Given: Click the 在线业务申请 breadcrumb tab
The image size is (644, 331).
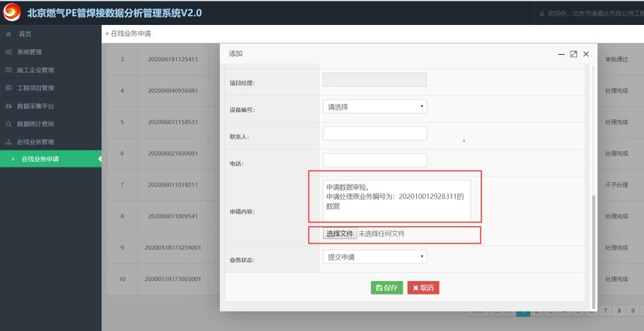Looking at the screenshot, I should point(130,34).
